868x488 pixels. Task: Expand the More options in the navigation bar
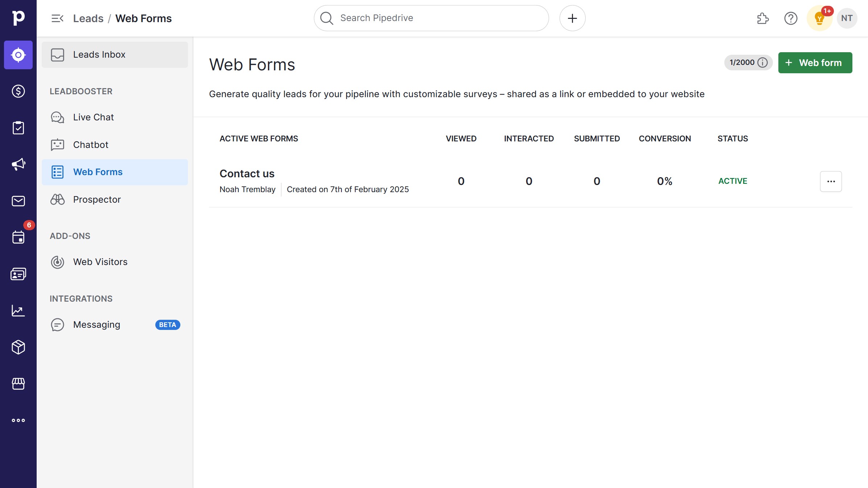[18, 420]
